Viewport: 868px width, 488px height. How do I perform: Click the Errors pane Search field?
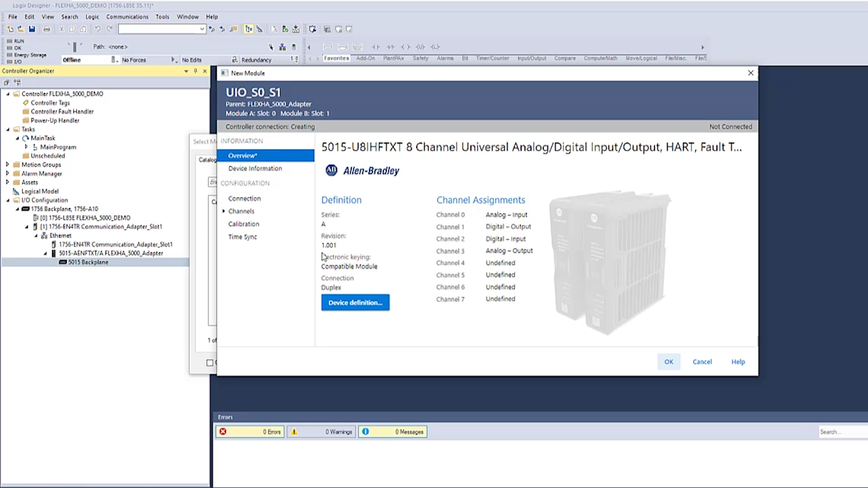pyautogui.click(x=843, y=432)
